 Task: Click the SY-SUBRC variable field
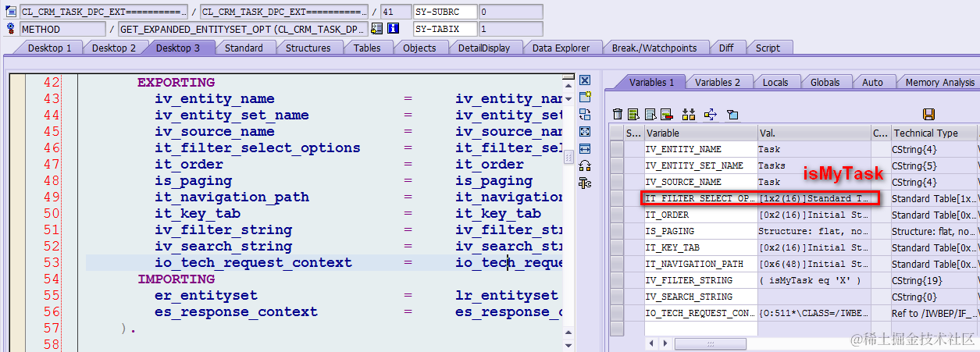(444, 12)
